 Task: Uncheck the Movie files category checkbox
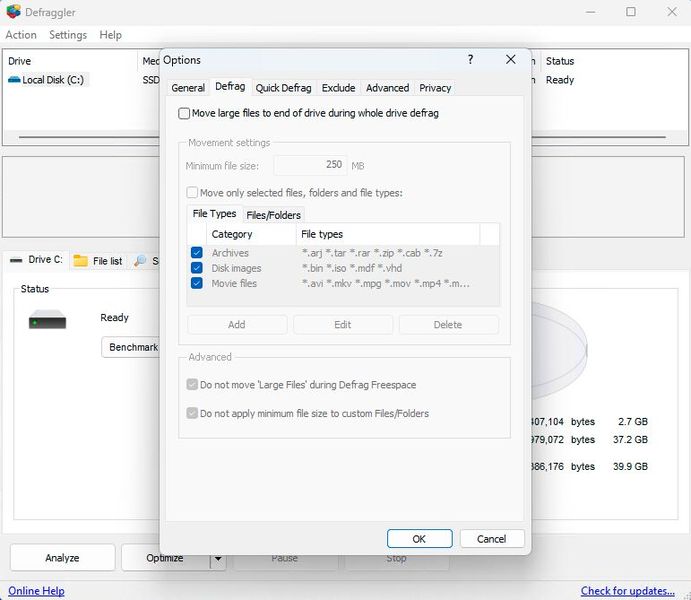pyautogui.click(x=197, y=283)
